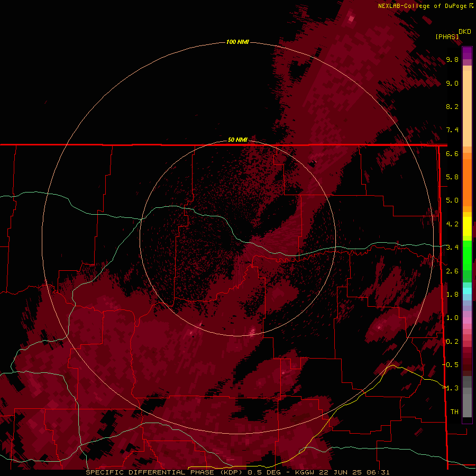Select the 8.2 value on color scale
This screenshot has height=476, width=476.
click(x=452, y=106)
